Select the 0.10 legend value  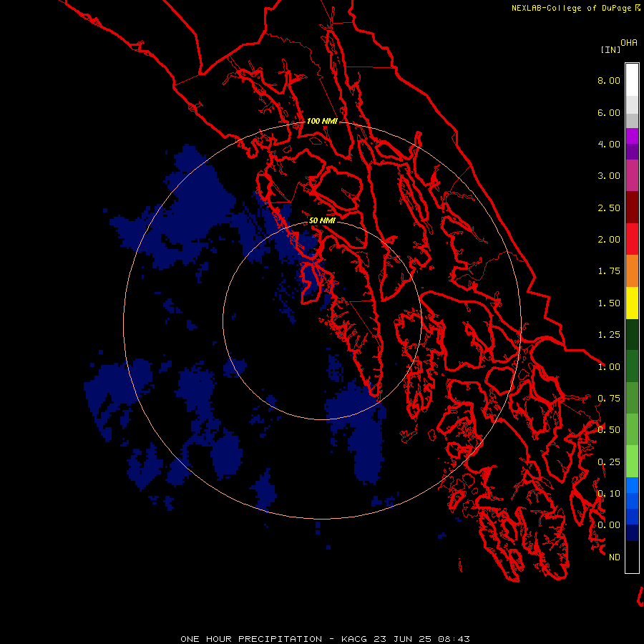(609, 494)
